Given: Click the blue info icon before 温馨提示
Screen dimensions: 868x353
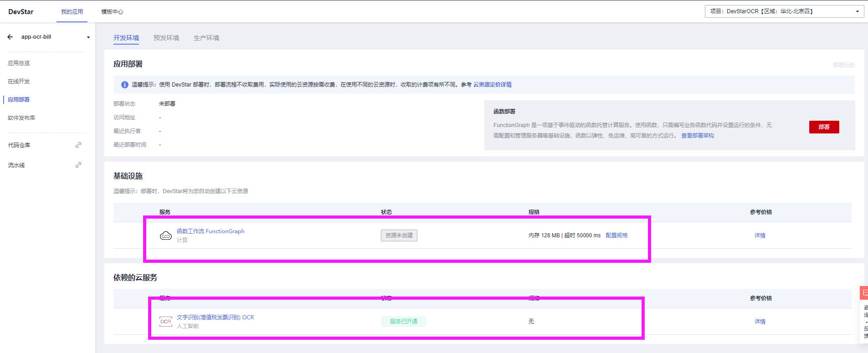Looking at the screenshot, I should tap(124, 85).
